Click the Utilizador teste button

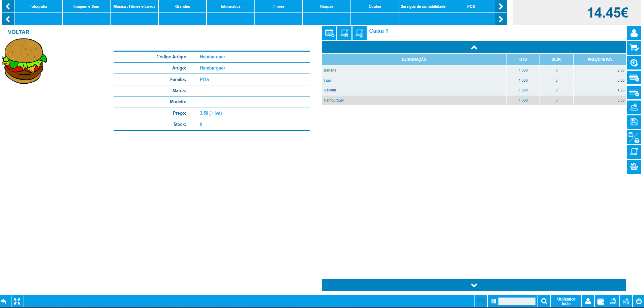(x=566, y=301)
